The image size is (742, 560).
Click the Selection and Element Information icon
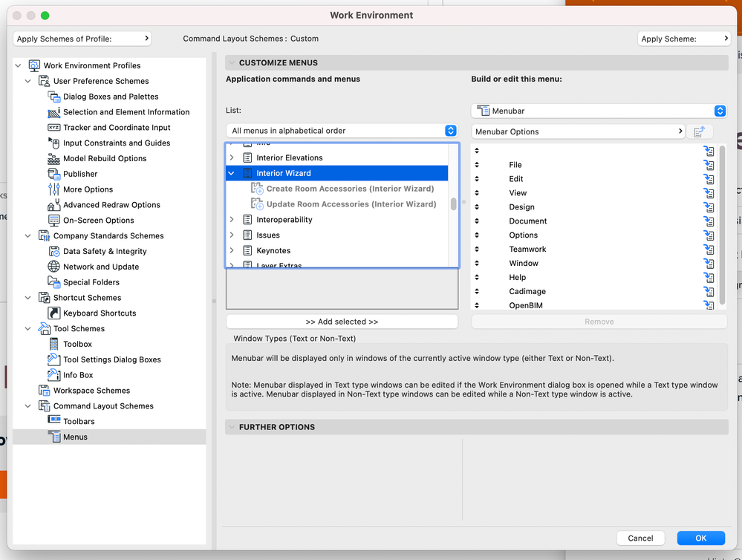click(x=54, y=112)
